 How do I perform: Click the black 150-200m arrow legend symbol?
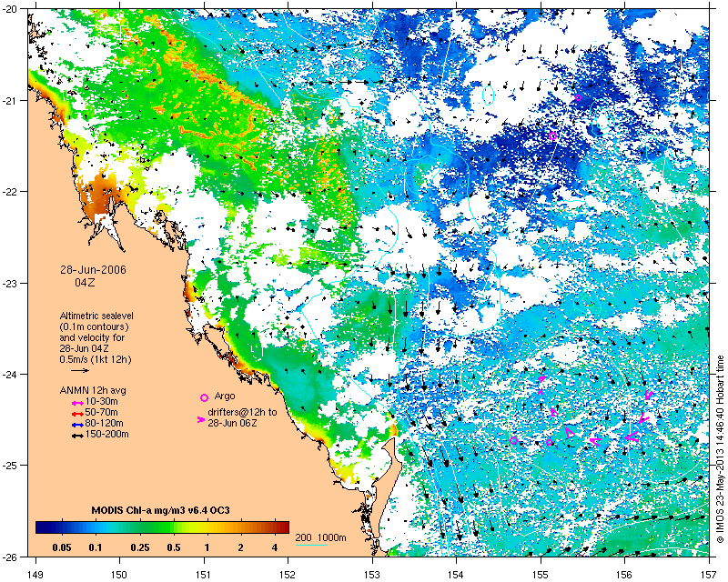tap(77, 436)
